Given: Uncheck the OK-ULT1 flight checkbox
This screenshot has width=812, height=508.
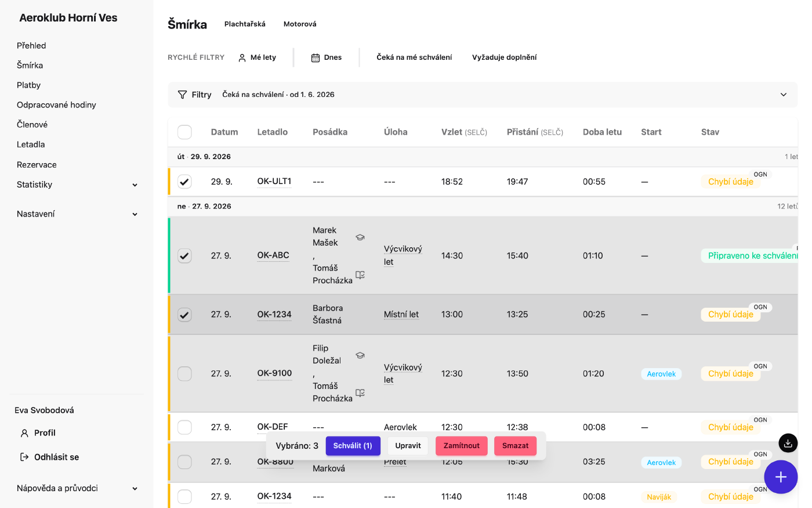Looking at the screenshot, I should click(x=184, y=182).
